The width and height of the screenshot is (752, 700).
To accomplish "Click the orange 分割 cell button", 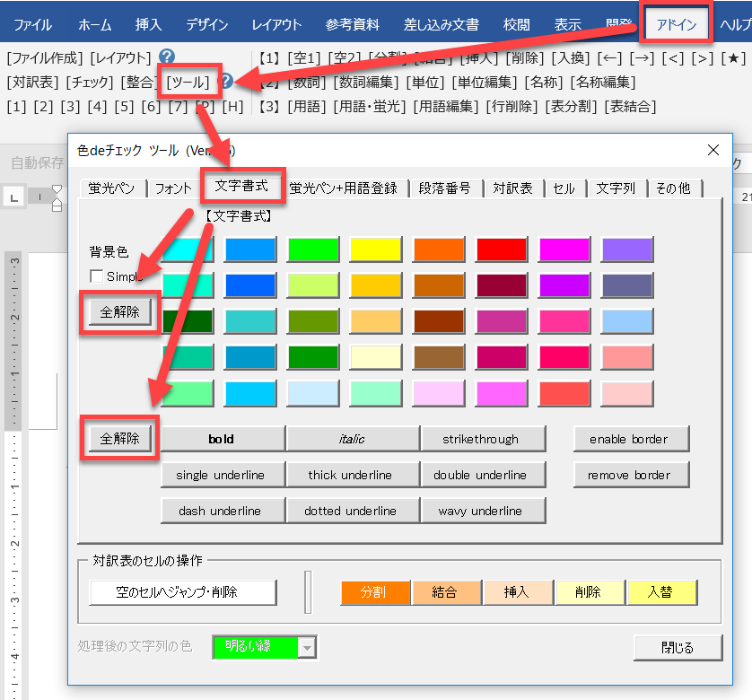I will point(375,592).
